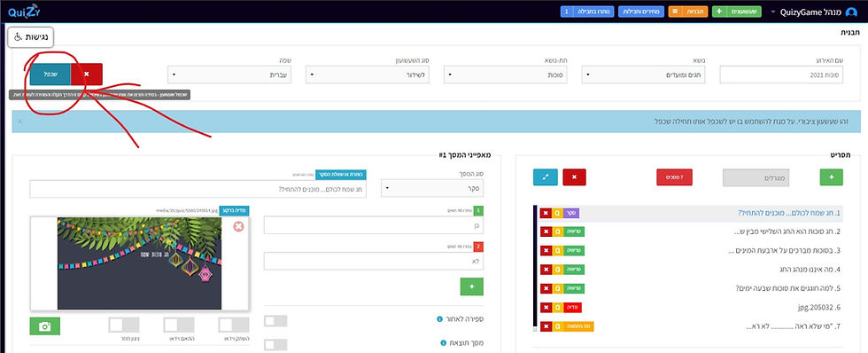The image size is (868, 353).
Task: Open the שעשועונים menu in header
Action: [737, 12]
